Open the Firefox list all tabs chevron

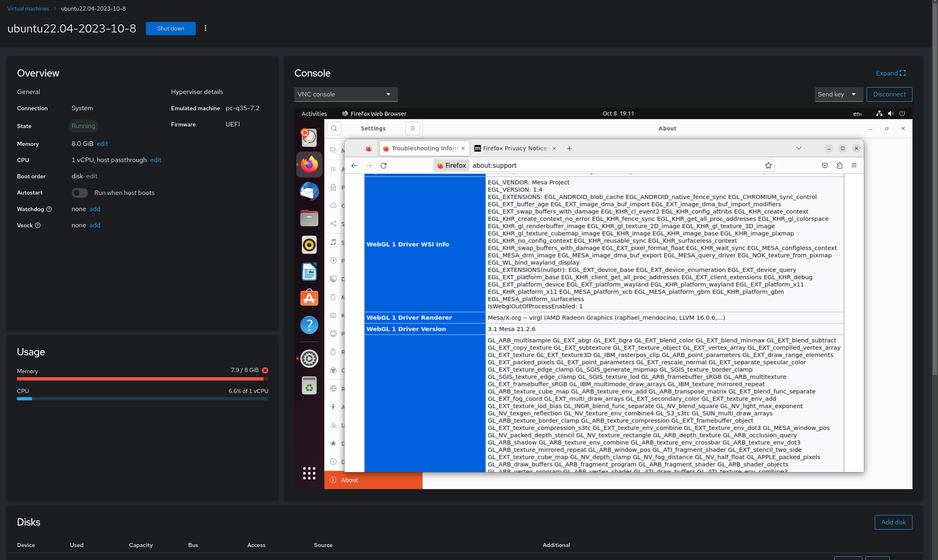pos(799,148)
